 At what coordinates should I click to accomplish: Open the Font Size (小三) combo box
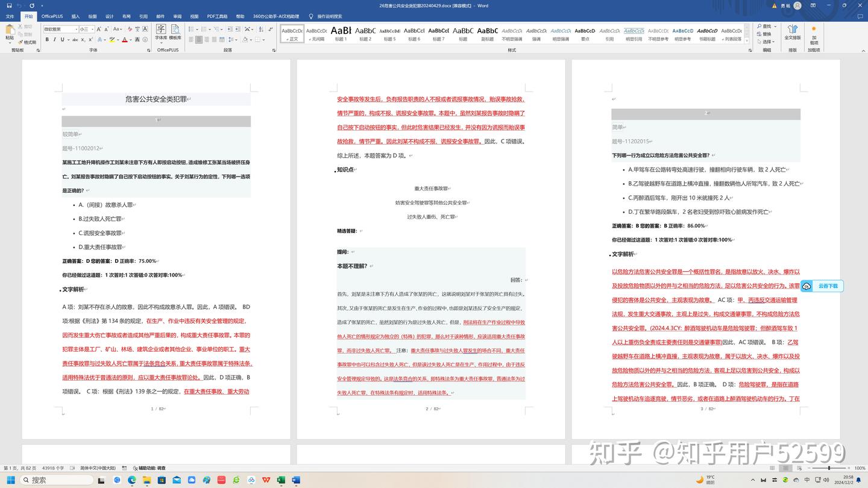(x=87, y=29)
